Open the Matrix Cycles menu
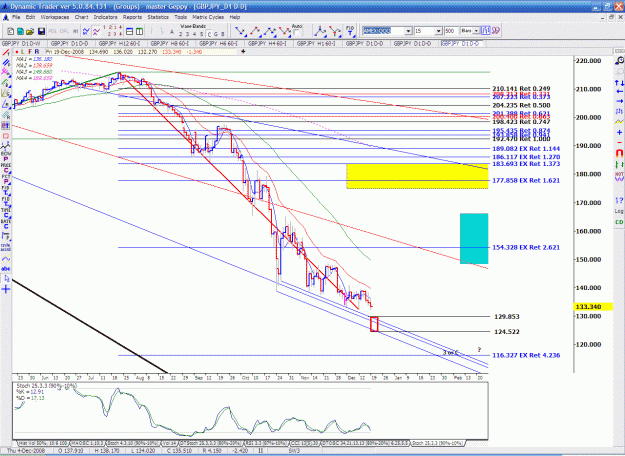 tap(208, 17)
